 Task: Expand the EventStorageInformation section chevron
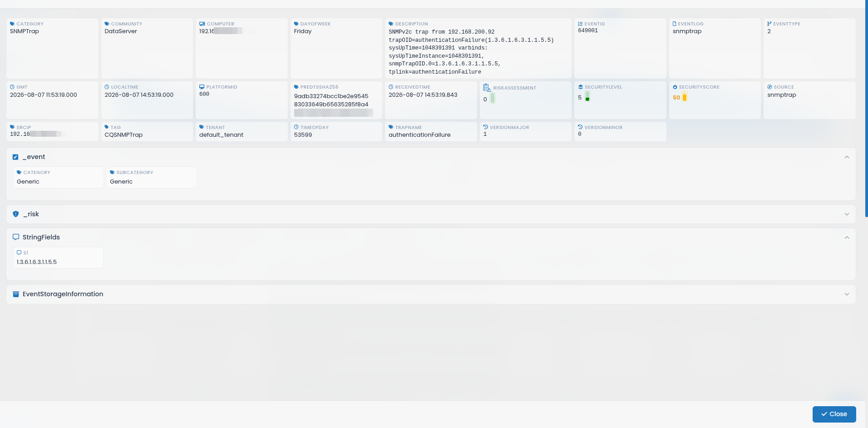pos(847,294)
